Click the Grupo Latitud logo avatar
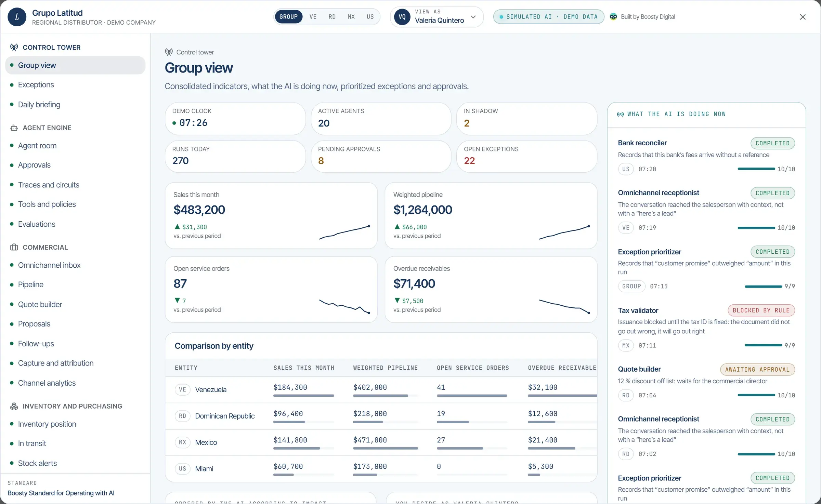The width and height of the screenshot is (821, 504). (x=17, y=17)
